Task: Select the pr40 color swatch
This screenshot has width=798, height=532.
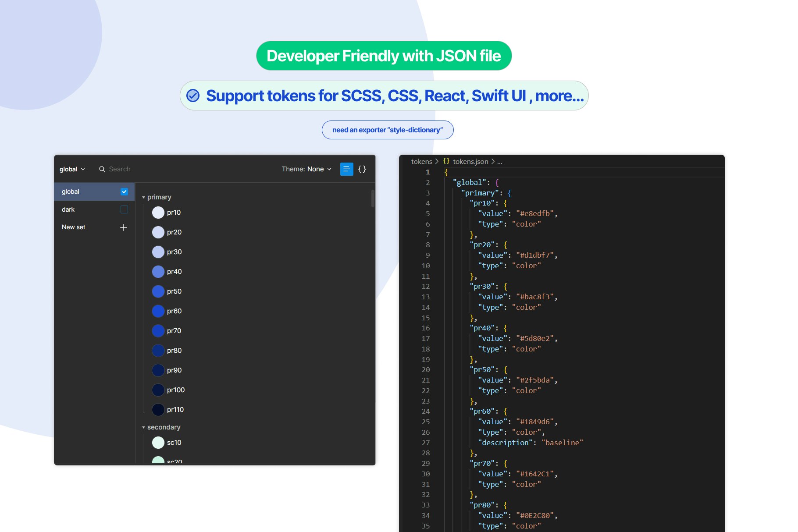Action: tap(158, 272)
